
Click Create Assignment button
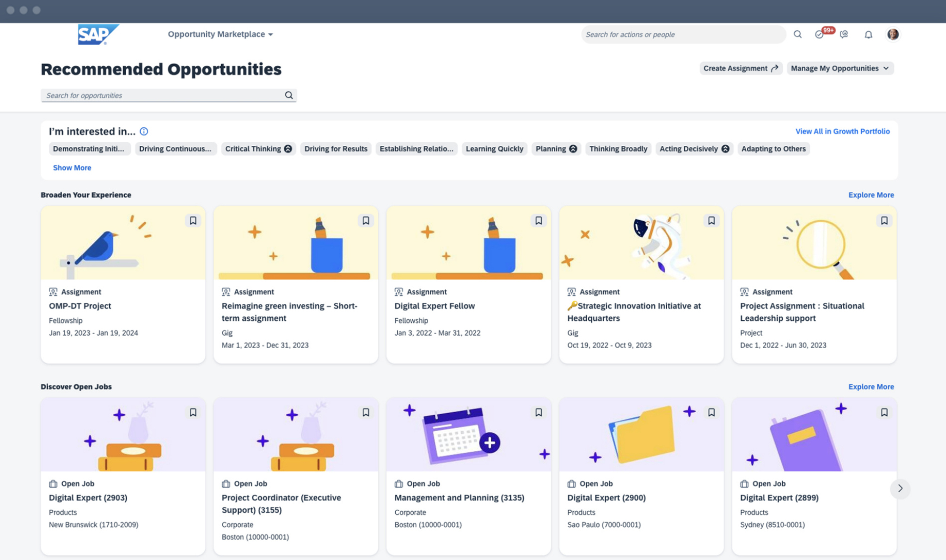coord(741,68)
